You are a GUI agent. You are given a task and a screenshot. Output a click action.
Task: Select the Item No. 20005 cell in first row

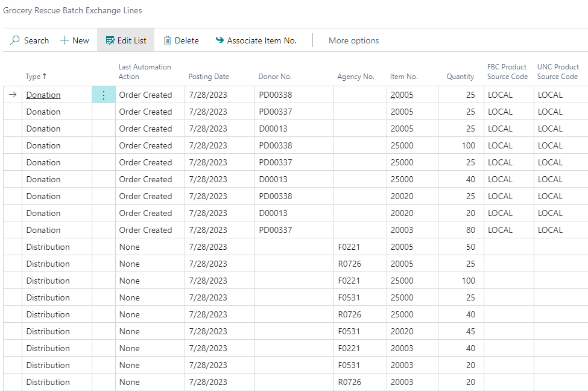coord(403,95)
